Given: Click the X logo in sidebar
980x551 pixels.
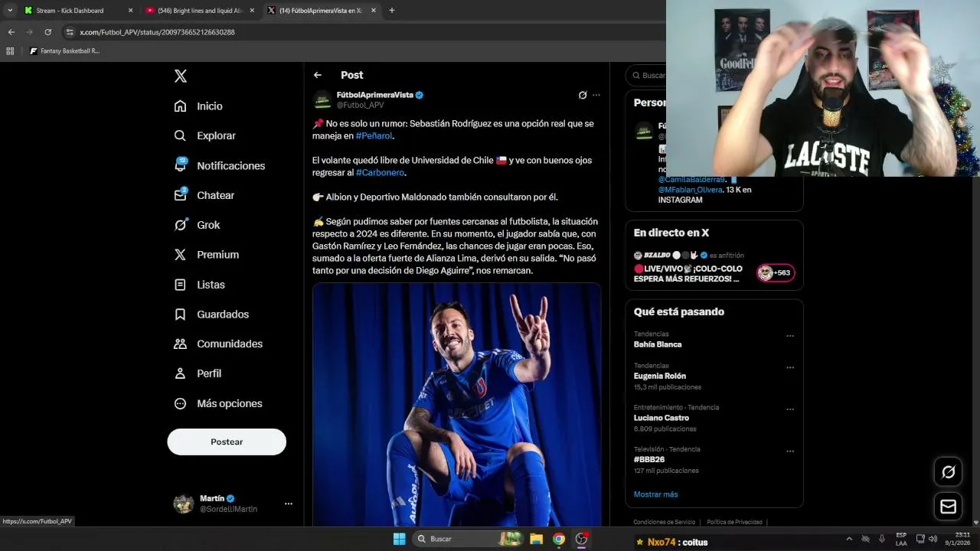Looking at the screenshot, I should pyautogui.click(x=181, y=76).
